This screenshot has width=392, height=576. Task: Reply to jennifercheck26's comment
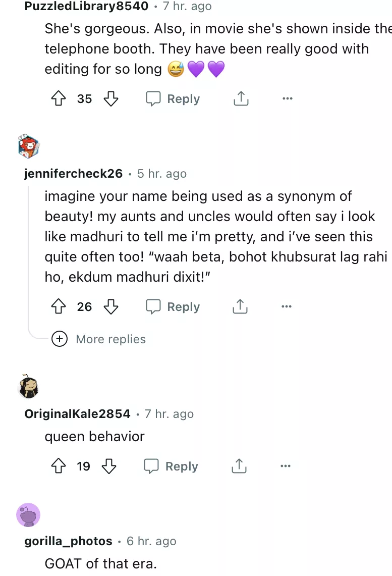(173, 307)
